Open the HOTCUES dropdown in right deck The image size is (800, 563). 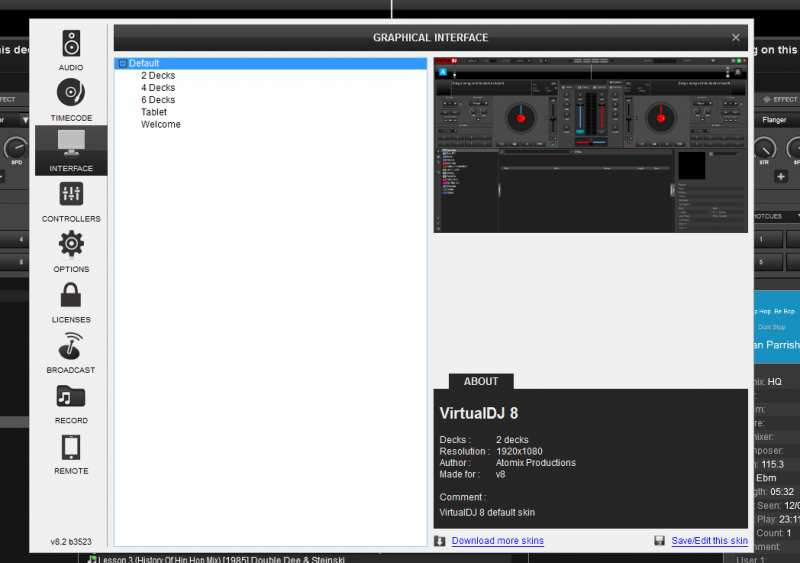776,216
